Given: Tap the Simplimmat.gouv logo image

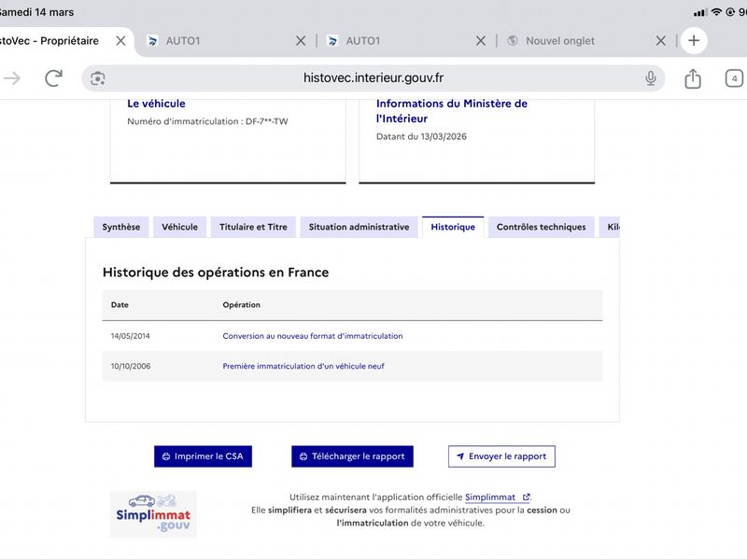Looking at the screenshot, I should (x=153, y=514).
